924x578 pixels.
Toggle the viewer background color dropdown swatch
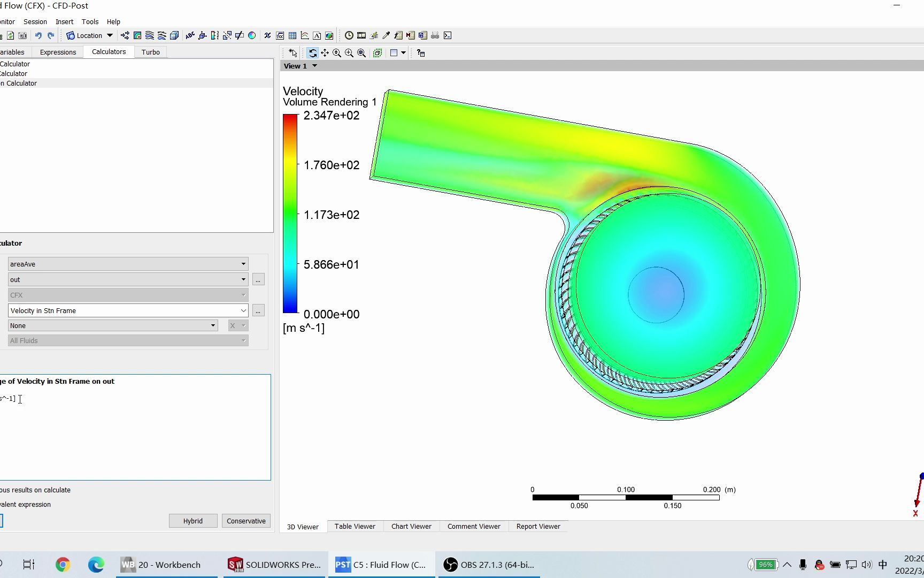(402, 52)
